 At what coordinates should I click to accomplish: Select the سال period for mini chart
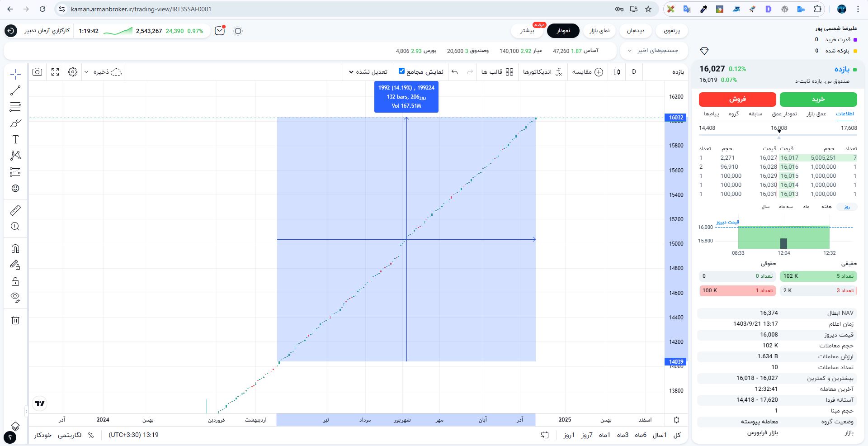click(x=765, y=207)
